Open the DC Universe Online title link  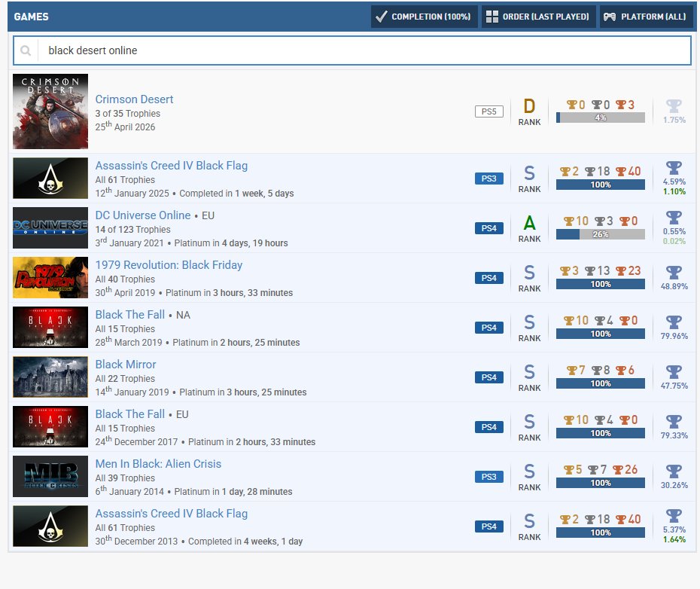(143, 215)
